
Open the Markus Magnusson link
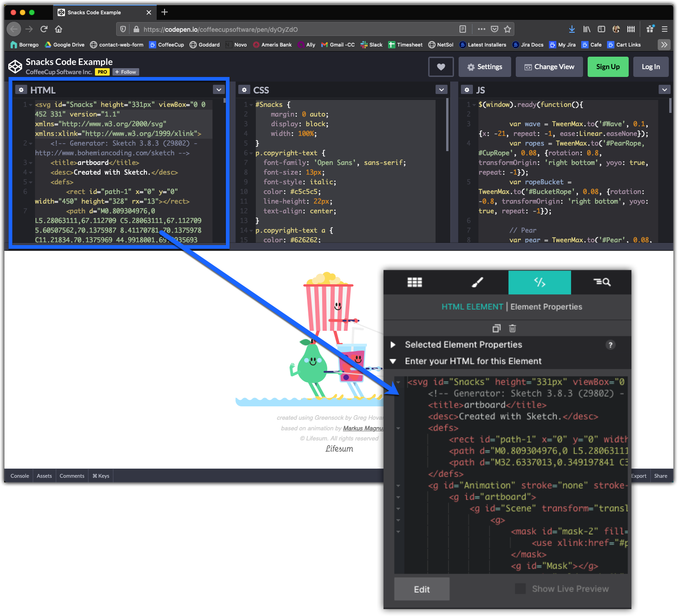pos(363,428)
